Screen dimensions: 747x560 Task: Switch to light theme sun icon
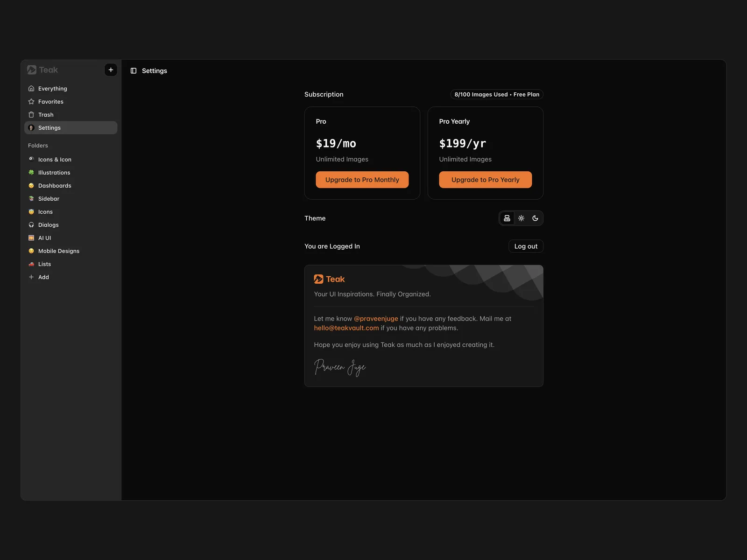[x=521, y=218]
